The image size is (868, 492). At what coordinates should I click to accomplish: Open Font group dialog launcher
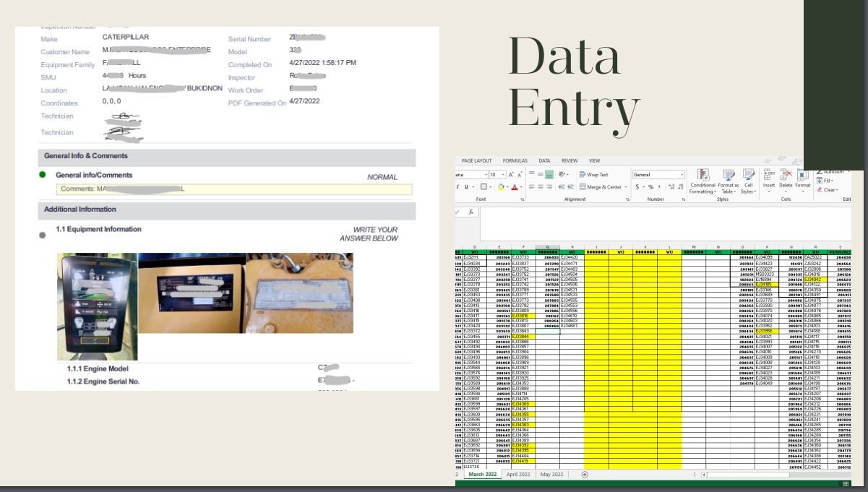click(523, 199)
